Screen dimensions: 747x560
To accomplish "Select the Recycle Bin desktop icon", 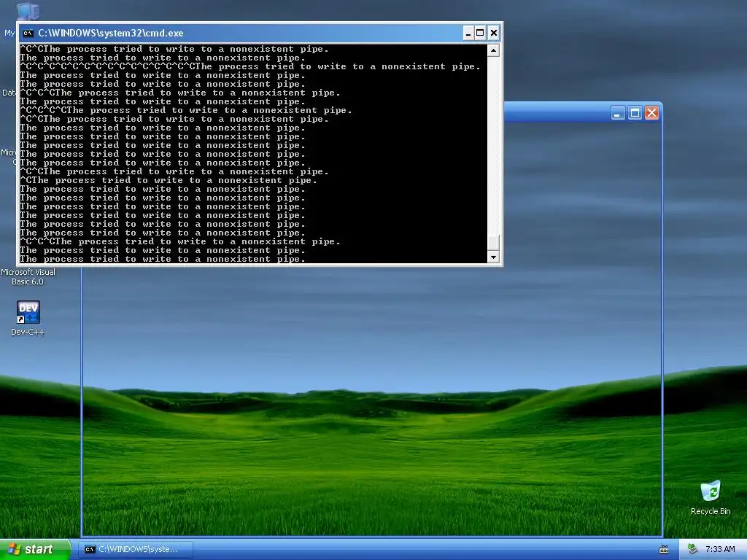I will coord(711,491).
